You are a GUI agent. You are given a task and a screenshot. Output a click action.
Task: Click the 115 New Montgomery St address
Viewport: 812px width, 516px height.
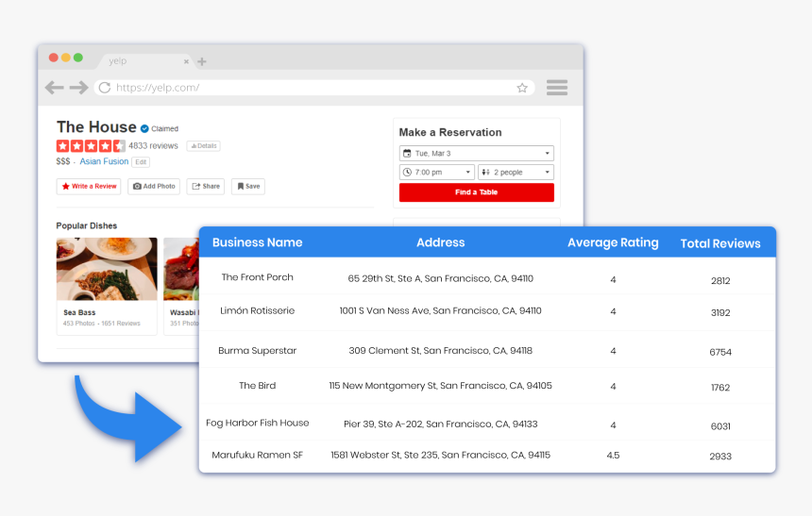coord(441,386)
